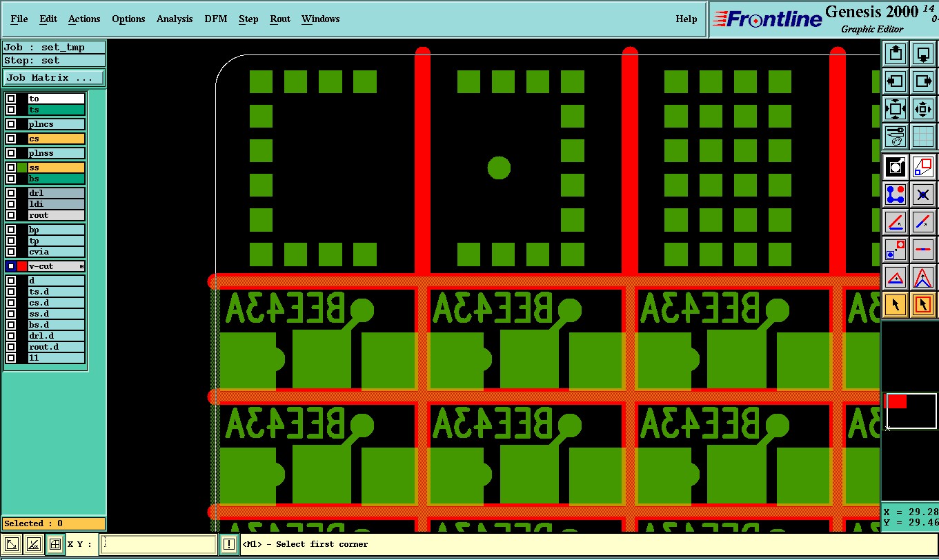Viewport: 939px width, 560px height.
Task: Toggle the checkbox of layer 'ts'
Action: (11, 110)
